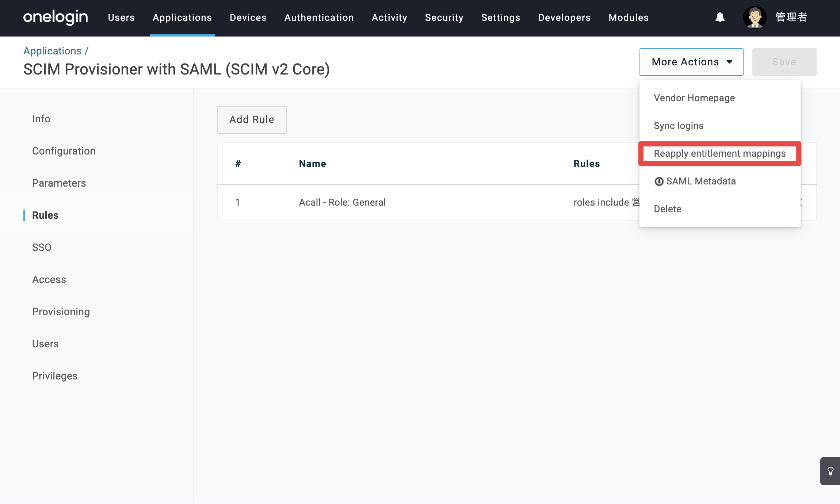Screen dimensions: 840x504
Task: Click the 'roles include' rule condition text
Action: 606,202
